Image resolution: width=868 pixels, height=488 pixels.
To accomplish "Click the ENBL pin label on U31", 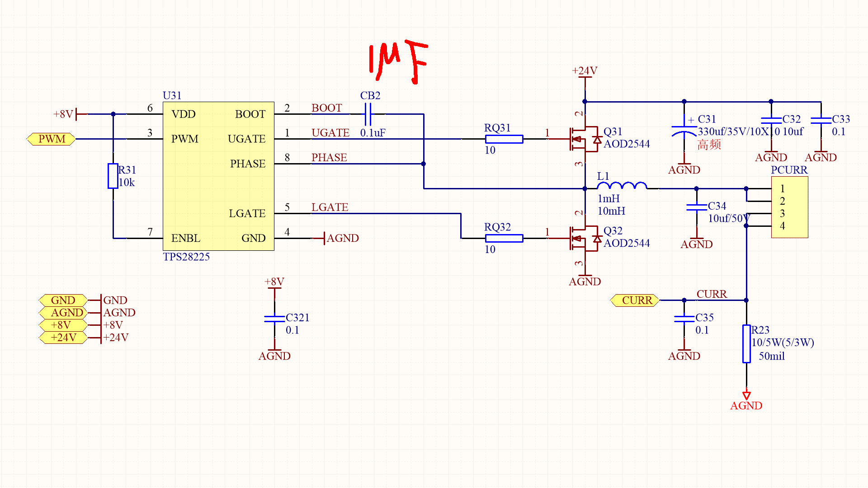I will 185,238.
